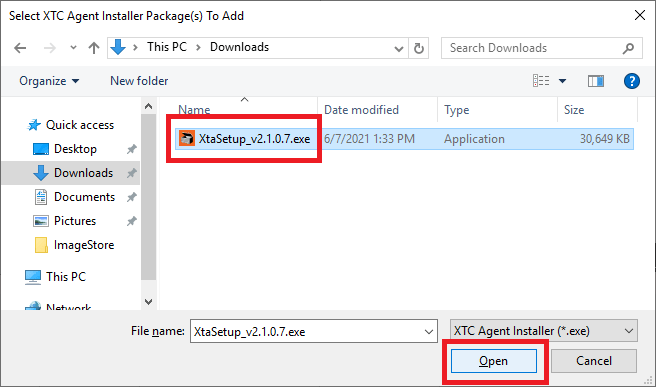Cancel the file selection dialog
Image resolution: width=656 pixels, height=387 pixels.
coord(594,361)
